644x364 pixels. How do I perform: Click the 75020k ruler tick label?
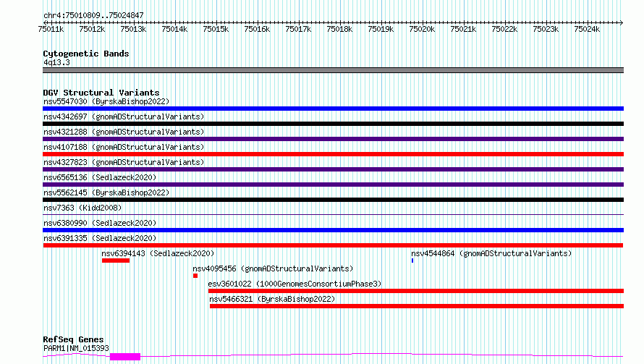click(x=422, y=29)
